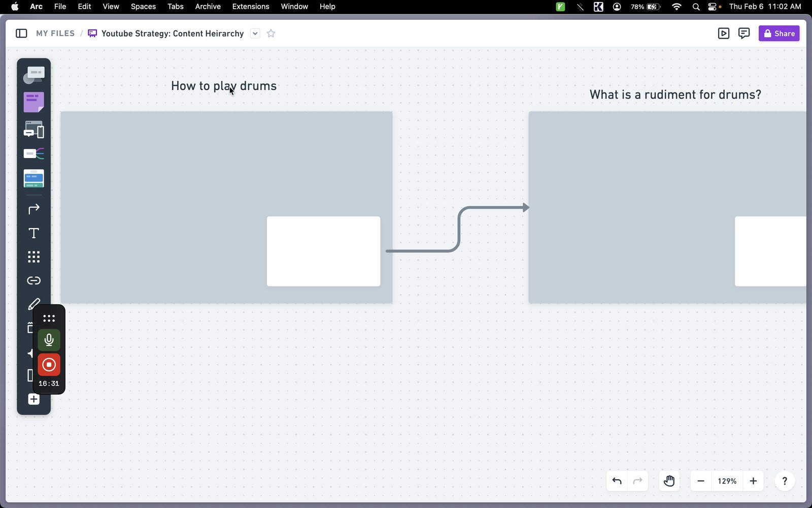Select the Text tool
The height and width of the screenshot is (508, 812).
[x=34, y=233]
